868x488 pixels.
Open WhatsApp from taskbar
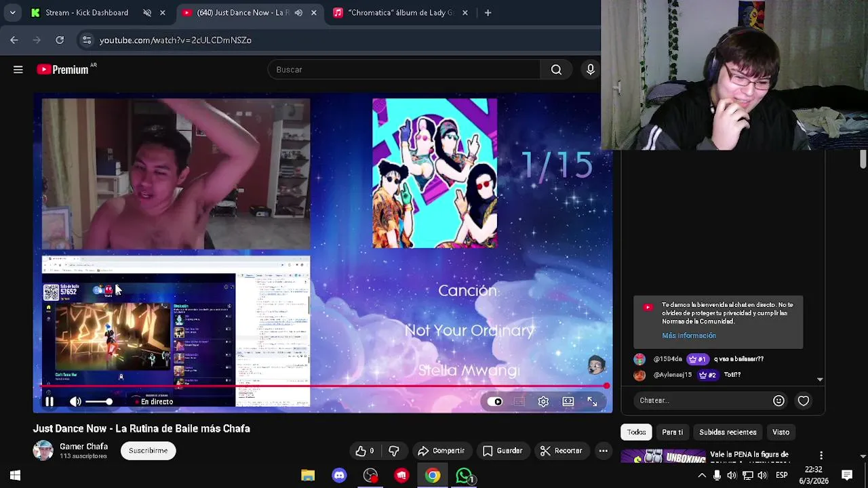coord(464,476)
